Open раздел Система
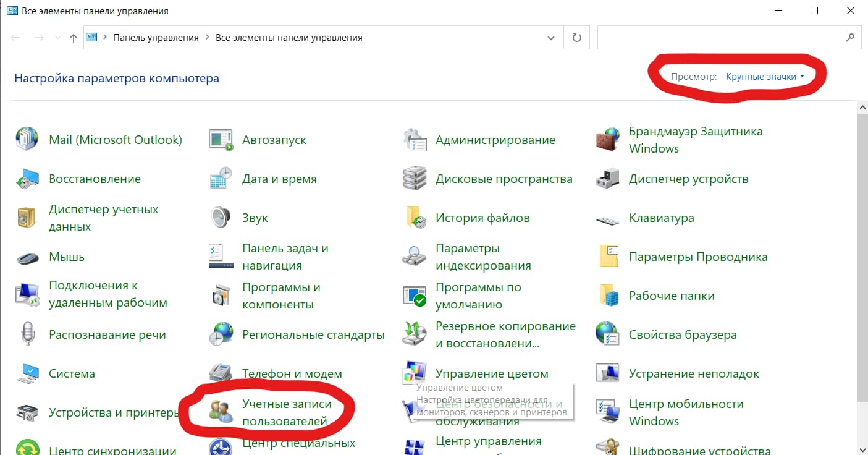Image resolution: width=868 pixels, height=455 pixels. (x=72, y=373)
